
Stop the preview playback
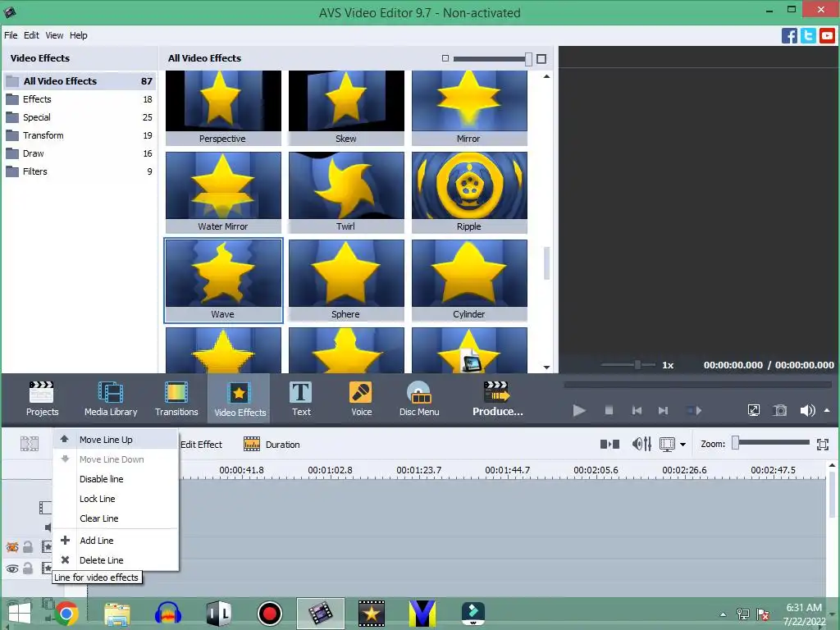point(609,410)
